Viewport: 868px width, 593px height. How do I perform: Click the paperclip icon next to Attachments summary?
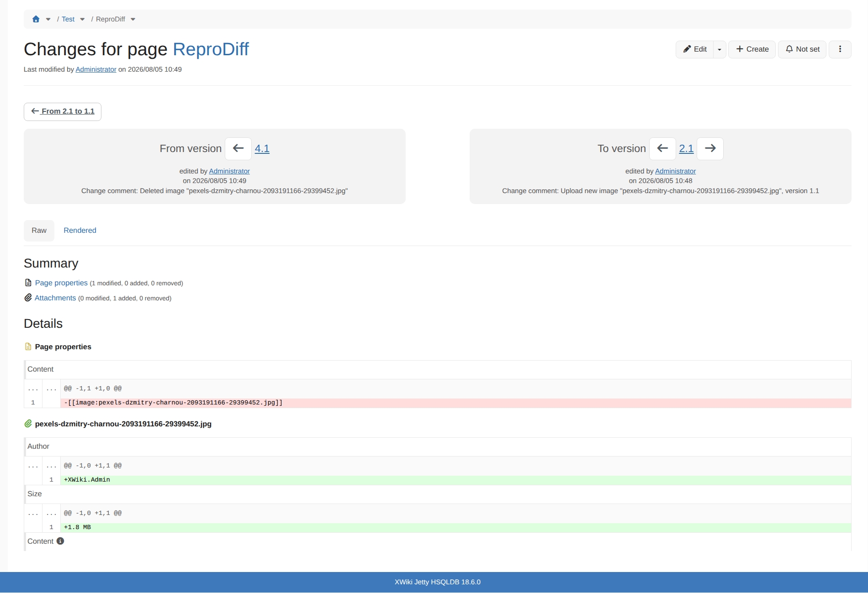point(28,298)
